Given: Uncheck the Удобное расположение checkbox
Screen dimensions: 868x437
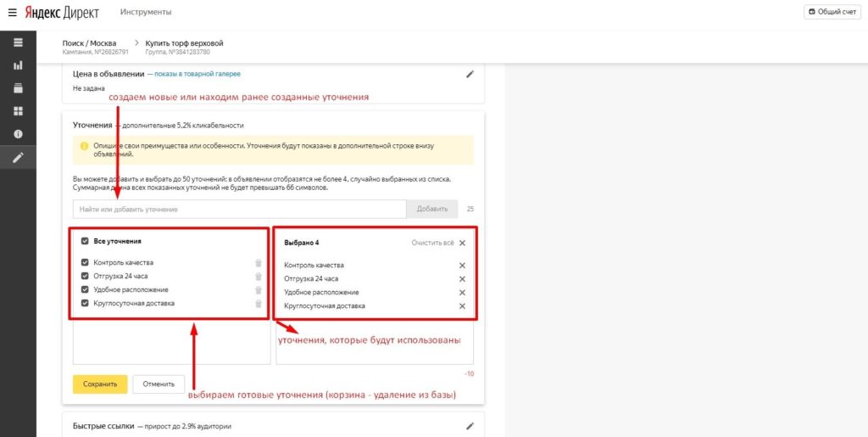Looking at the screenshot, I should tap(85, 289).
